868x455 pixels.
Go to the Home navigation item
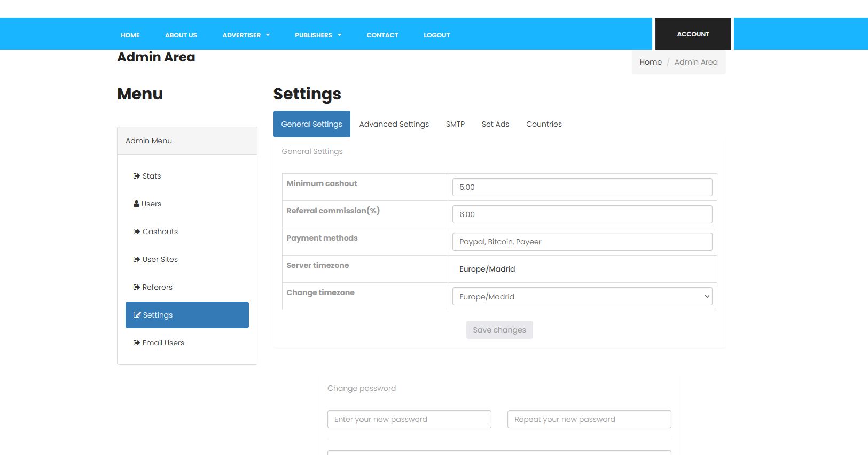click(130, 35)
